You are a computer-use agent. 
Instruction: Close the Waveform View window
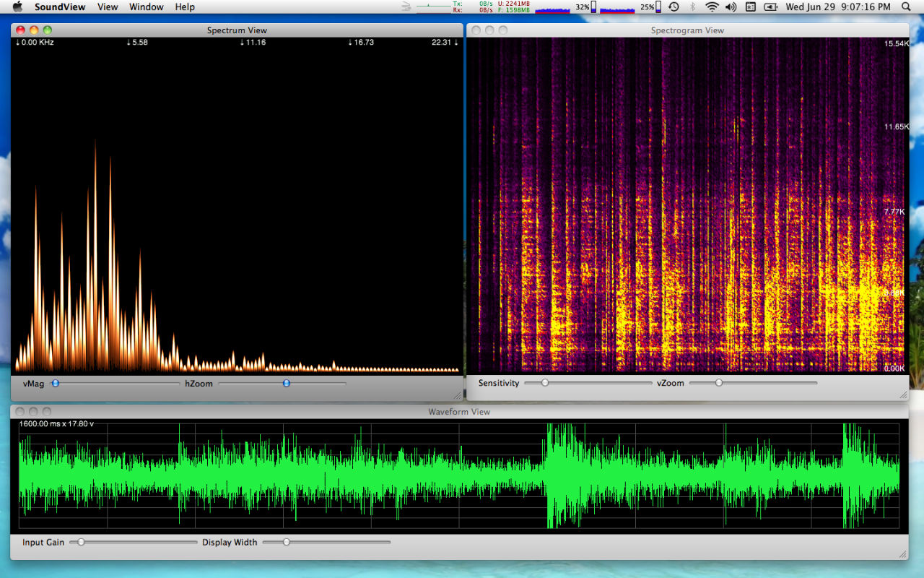(x=19, y=411)
